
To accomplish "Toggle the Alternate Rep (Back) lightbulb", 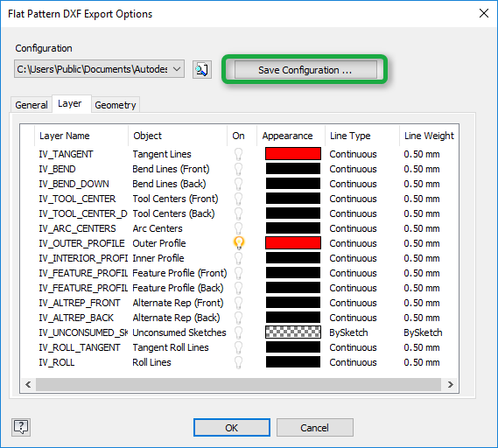I will (x=239, y=318).
